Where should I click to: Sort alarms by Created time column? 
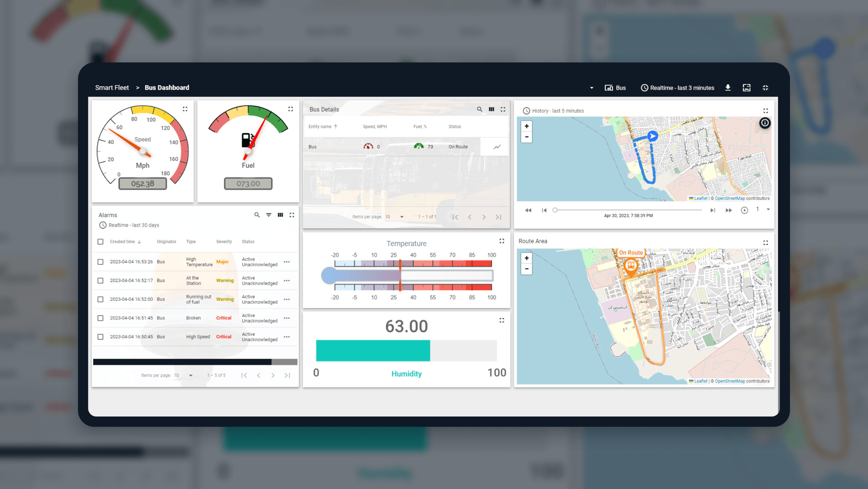click(x=123, y=242)
